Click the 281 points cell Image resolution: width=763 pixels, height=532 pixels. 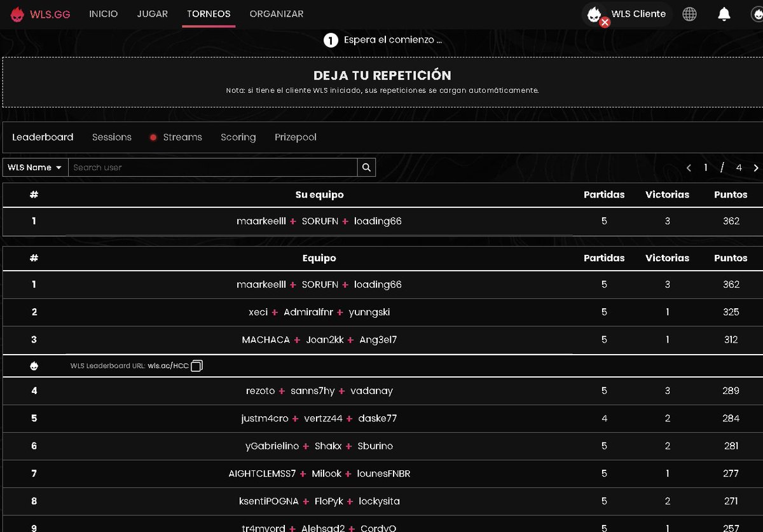point(731,446)
